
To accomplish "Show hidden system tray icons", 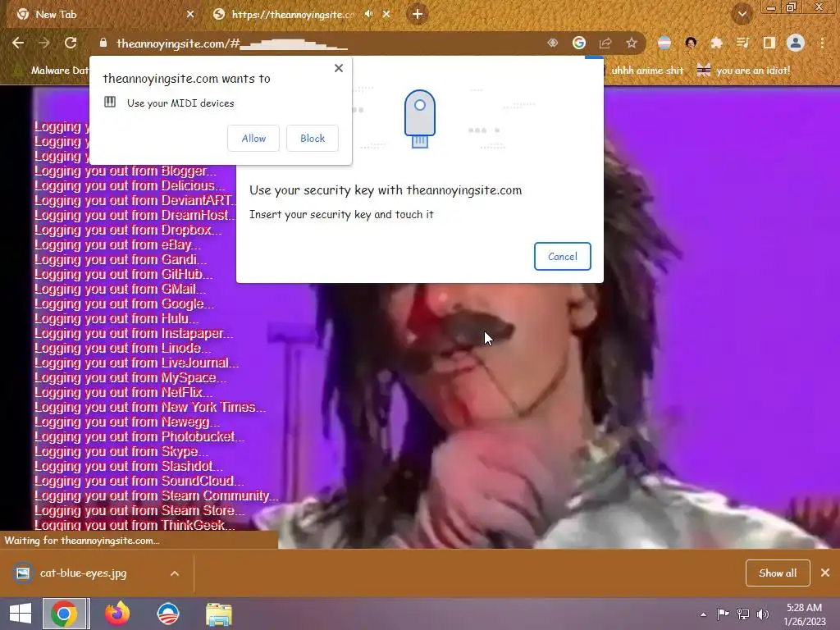I will [703, 614].
